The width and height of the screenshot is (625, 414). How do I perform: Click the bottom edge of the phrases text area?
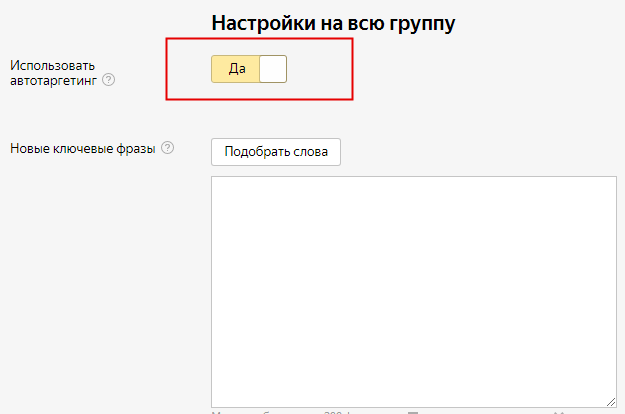[x=413, y=405]
